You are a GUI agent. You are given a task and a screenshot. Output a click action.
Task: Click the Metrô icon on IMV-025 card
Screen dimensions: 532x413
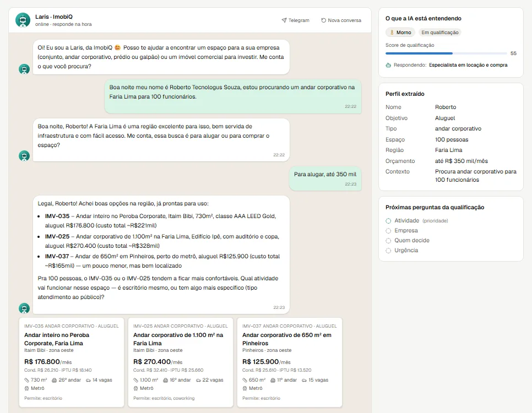tap(135, 388)
